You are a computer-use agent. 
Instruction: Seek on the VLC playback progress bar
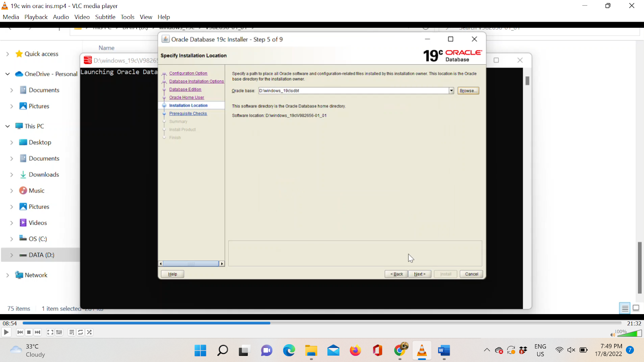322,323
